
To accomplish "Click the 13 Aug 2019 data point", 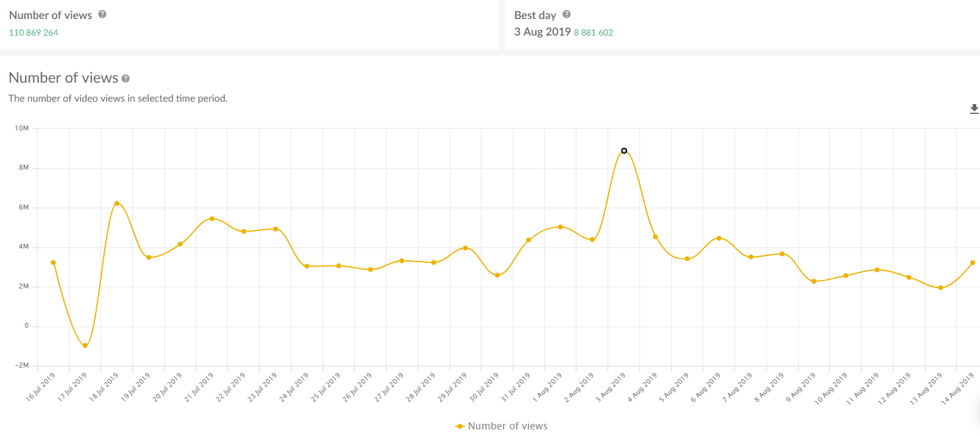I will click(x=941, y=288).
